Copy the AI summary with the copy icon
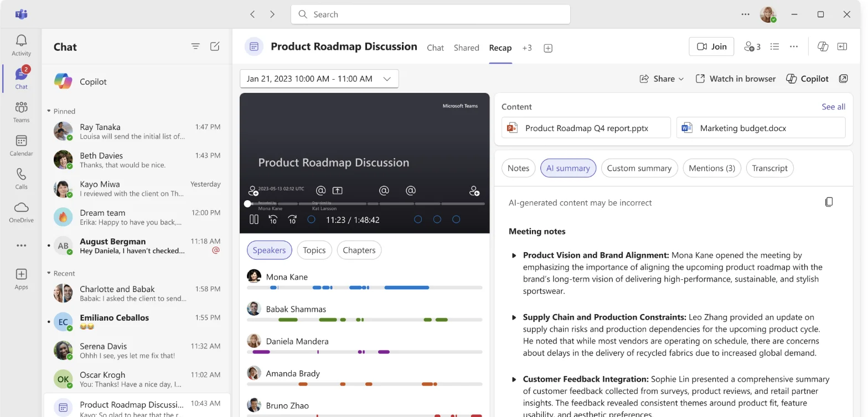868x417 pixels. [829, 202]
